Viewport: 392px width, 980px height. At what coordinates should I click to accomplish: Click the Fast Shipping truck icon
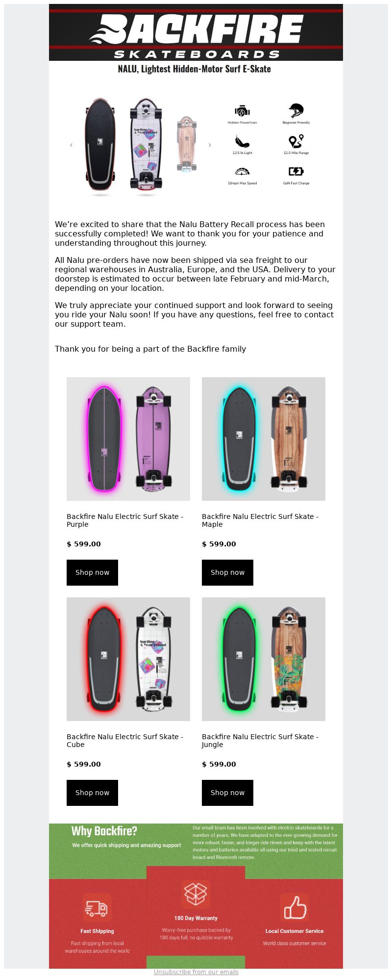click(97, 908)
